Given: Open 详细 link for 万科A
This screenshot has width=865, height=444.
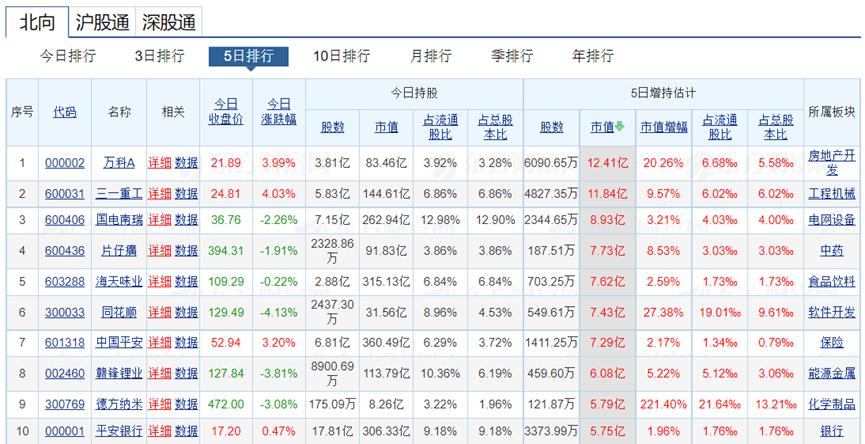Looking at the screenshot, I should [159, 163].
